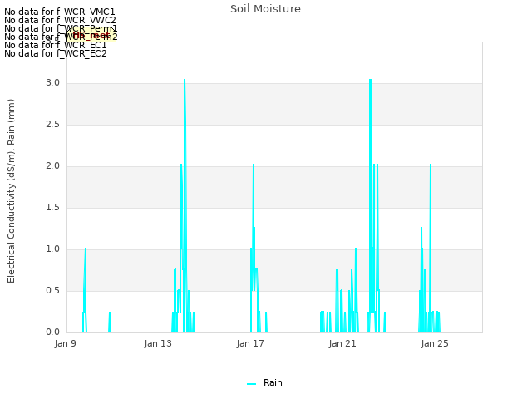The width and height of the screenshot is (532, 399).
Task: Click the 1.0 y-axis tick label
Action: coord(52,249)
